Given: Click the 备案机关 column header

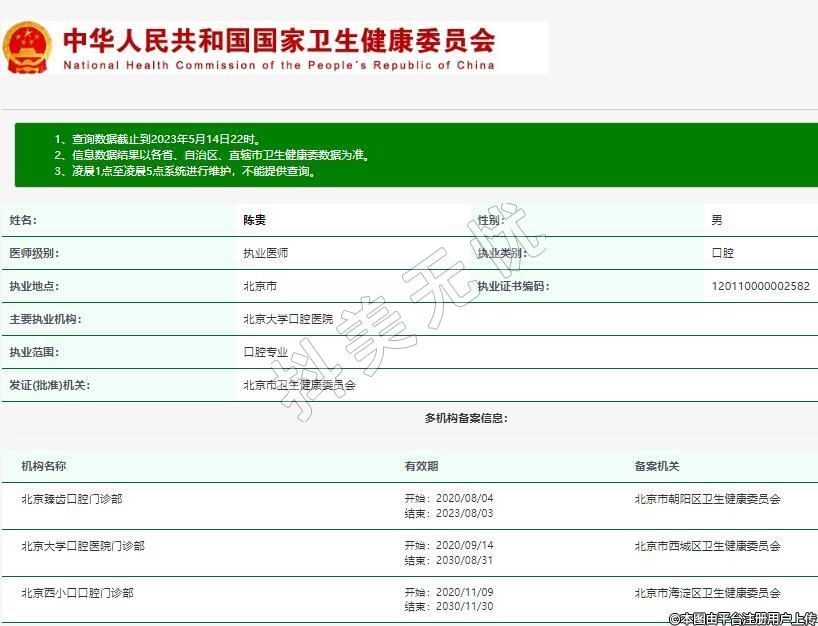Looking at the screenshot, I should coord(656,466).
